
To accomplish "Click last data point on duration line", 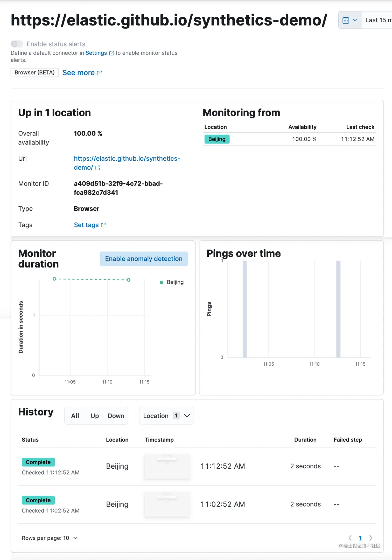I will point(128,280).
